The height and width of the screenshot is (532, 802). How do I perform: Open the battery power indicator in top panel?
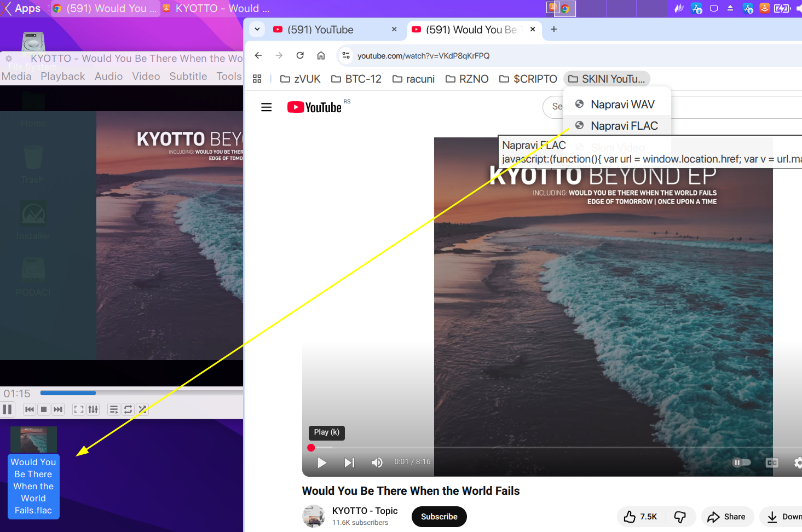(x=783, y=8)
